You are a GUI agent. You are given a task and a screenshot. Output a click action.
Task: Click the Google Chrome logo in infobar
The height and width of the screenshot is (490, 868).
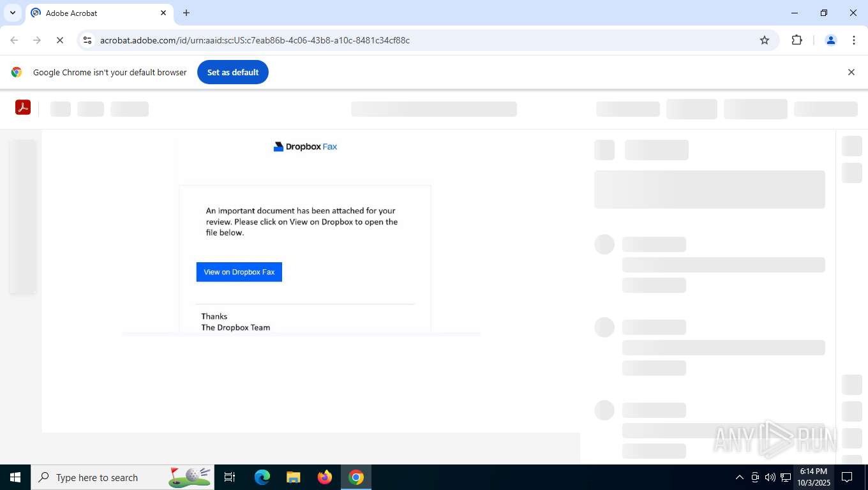click(17, 72)
